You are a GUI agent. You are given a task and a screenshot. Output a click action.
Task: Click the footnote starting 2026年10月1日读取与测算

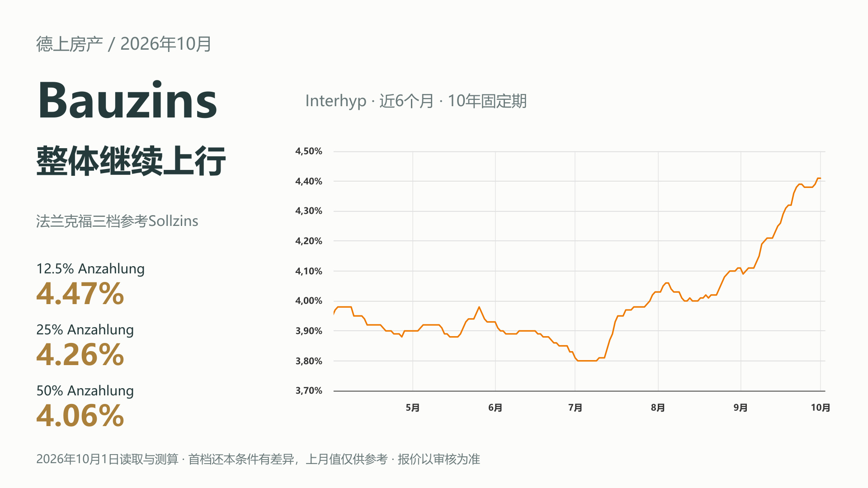click(x=258, y=459)
